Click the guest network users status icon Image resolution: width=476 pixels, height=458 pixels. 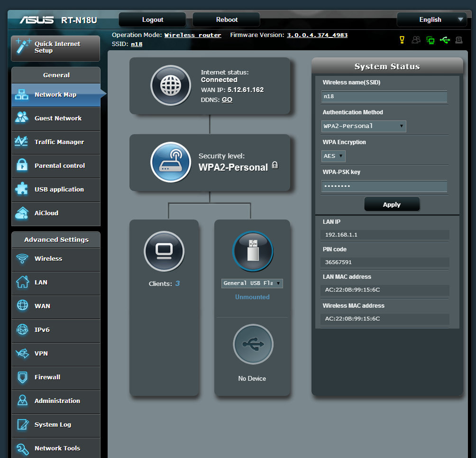coord(416,40)
